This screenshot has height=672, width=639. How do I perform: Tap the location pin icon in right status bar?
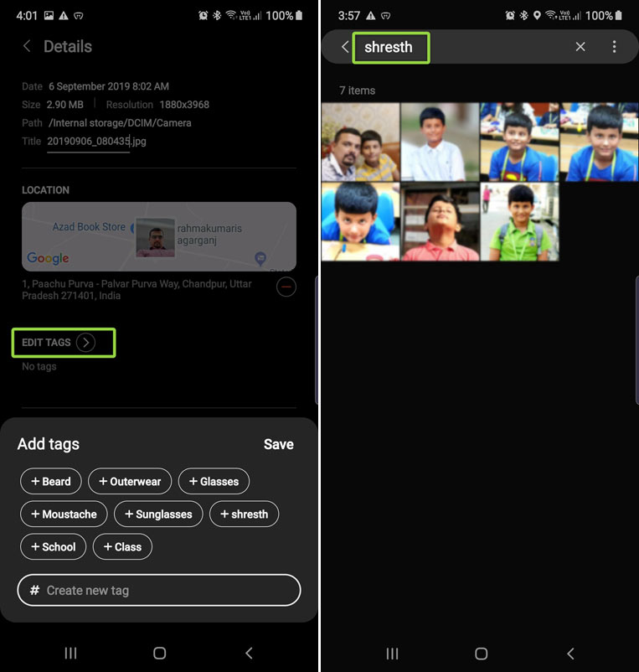[x=537, y=16]
